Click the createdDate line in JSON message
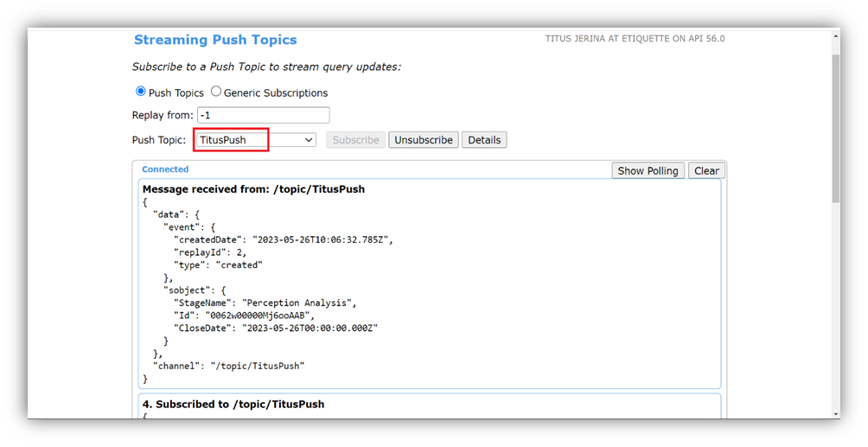Screen dimensions: 868x447 tap(284, 239)
